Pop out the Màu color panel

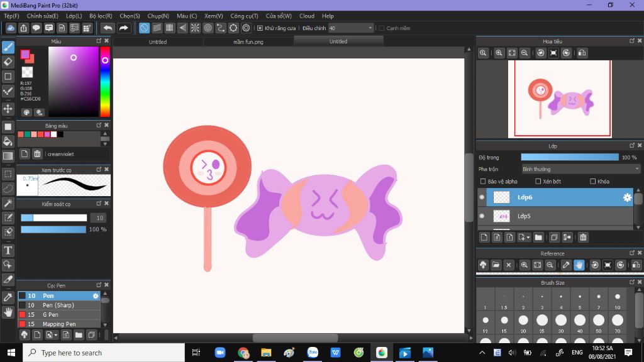click(99, 41)
